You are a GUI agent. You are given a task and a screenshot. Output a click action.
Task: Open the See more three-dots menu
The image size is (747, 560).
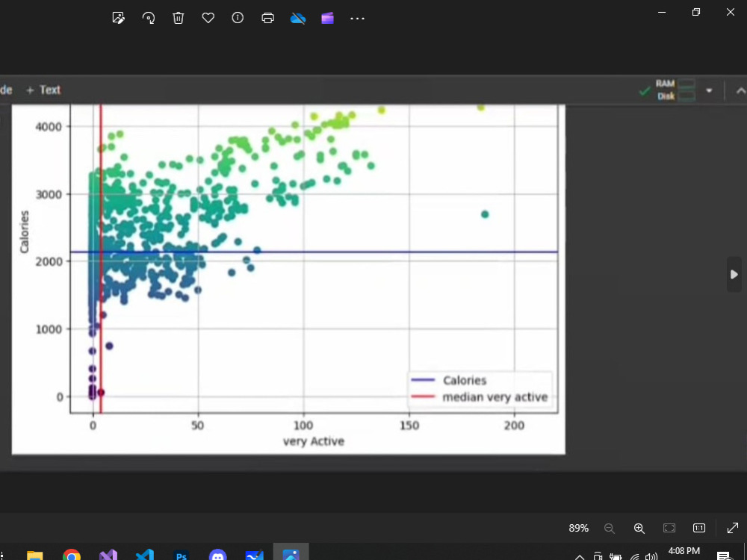(357, 19)
